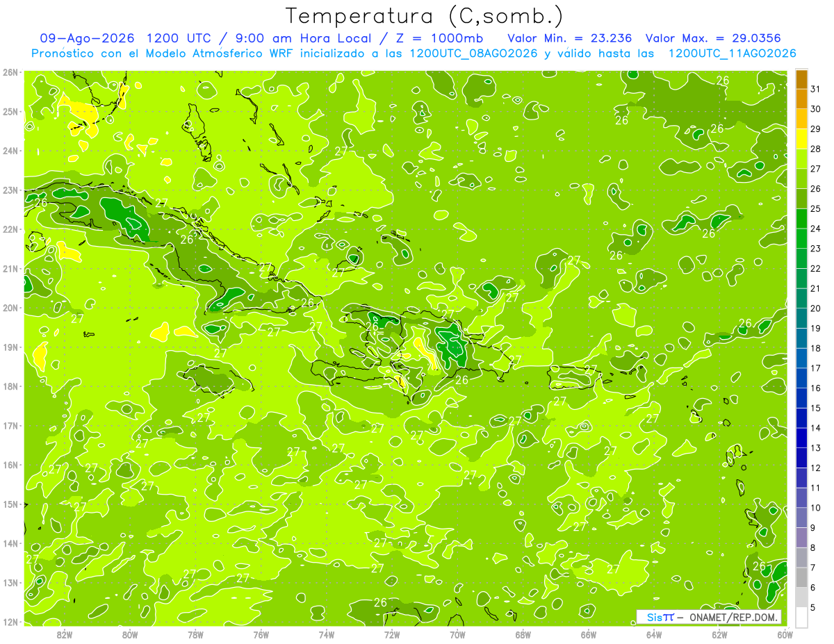Pick the teal swatch between 19 and 20

coord(801,318)
